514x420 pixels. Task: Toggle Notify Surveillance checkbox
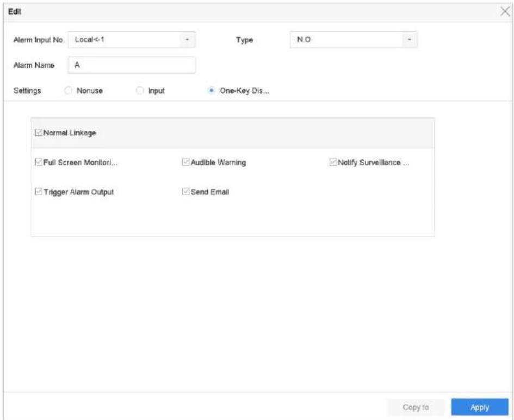[x=333, y=162]
